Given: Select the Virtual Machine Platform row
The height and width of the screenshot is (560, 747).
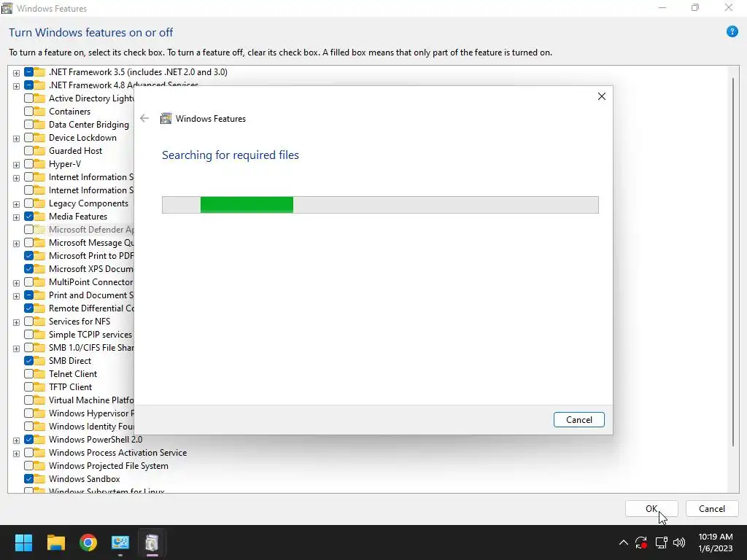Looking at the screenshot, I should (91, 400).
